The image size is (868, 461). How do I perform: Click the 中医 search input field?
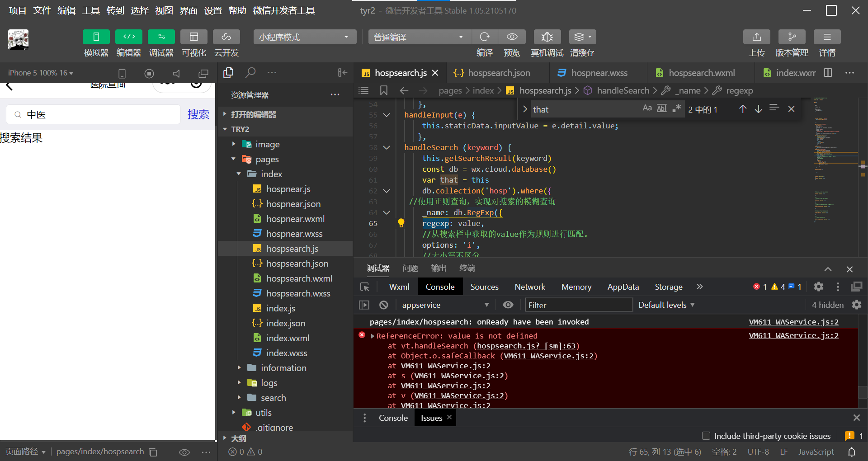(94, 114)
